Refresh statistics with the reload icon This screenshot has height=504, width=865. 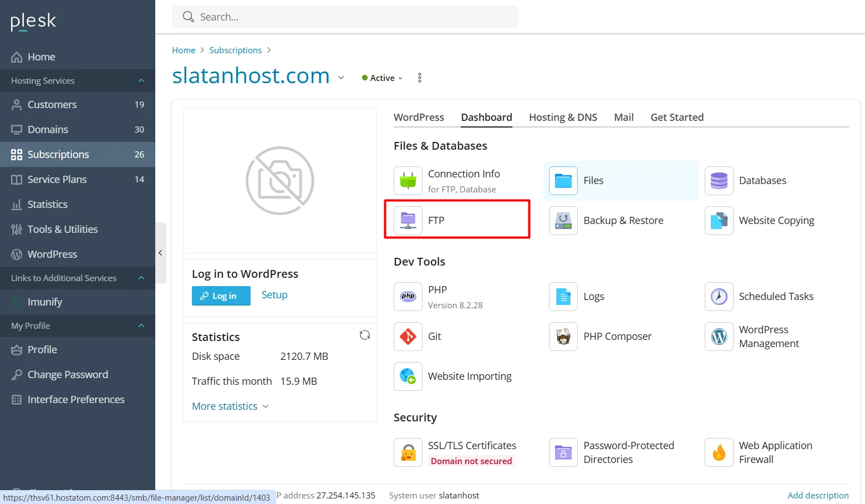[365, 335]
